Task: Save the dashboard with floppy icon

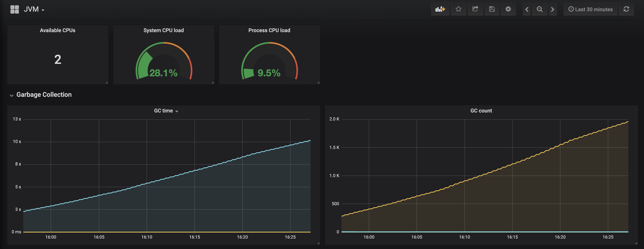Action: [x=492, y=9]
